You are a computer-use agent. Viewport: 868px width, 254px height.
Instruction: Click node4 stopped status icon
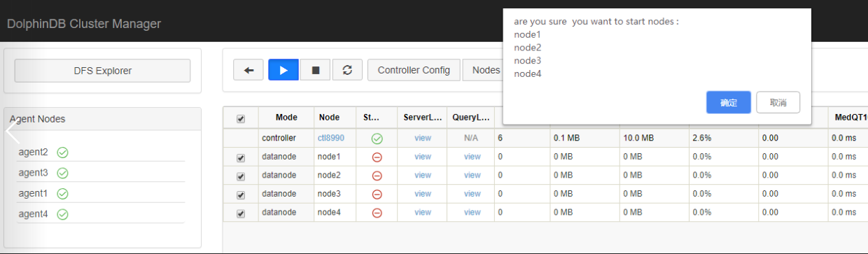coord(377,213)
